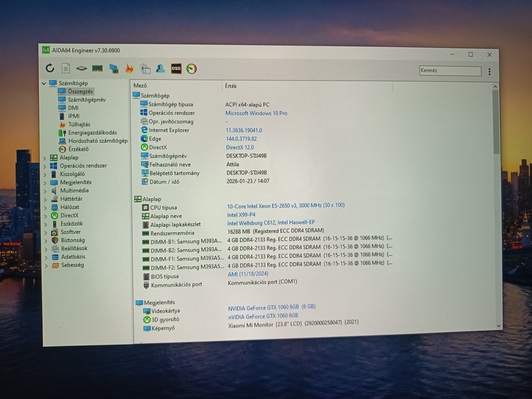Click the vertical scrollbar thumb
The height and width of the screenshot is (399, 532).
pos(496,122)
